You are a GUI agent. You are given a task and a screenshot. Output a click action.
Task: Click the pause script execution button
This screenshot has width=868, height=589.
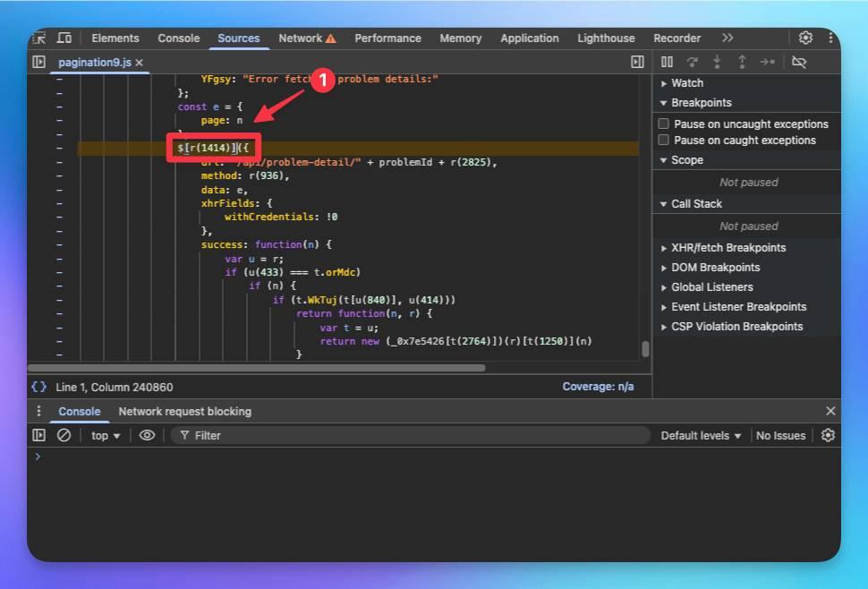667,62
